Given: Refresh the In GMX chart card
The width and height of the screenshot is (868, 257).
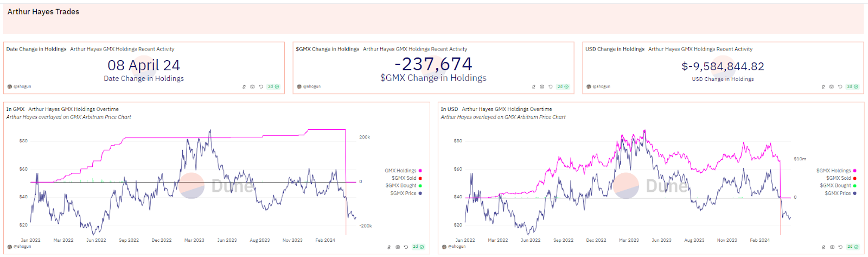Looking at the screenshot, I should [x=406, y=247].
